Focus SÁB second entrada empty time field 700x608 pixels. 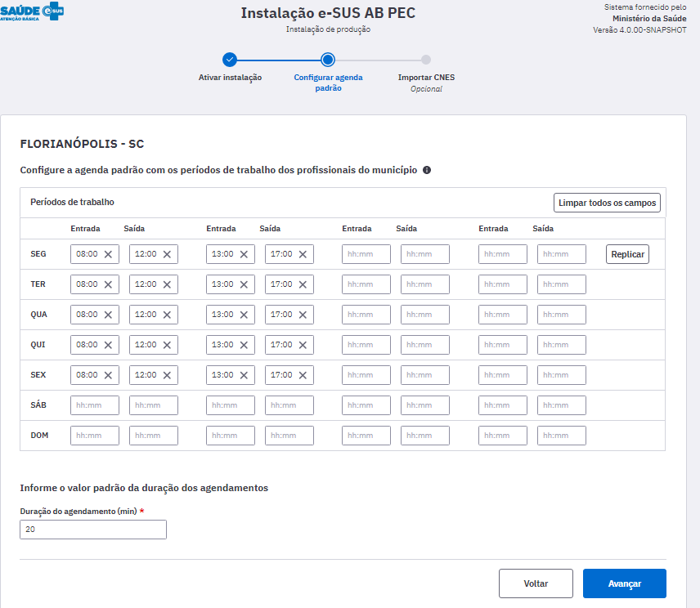pyautogui.click(x=231, y=405)
